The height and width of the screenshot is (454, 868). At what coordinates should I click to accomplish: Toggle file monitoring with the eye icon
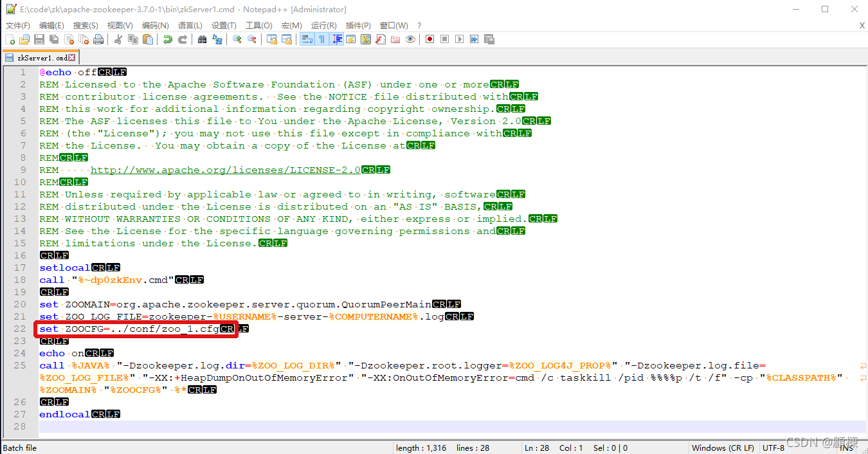coord(410,39)
